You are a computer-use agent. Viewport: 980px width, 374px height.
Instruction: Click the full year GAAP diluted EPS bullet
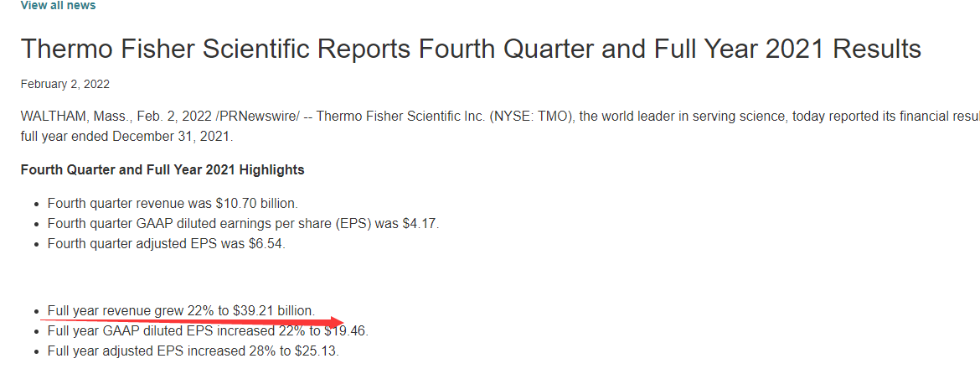click(x=207, y=331)
